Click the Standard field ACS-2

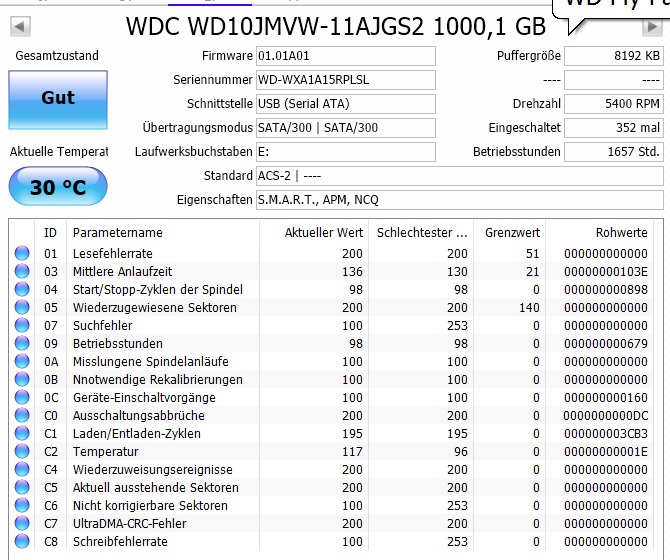pos(460,176)
